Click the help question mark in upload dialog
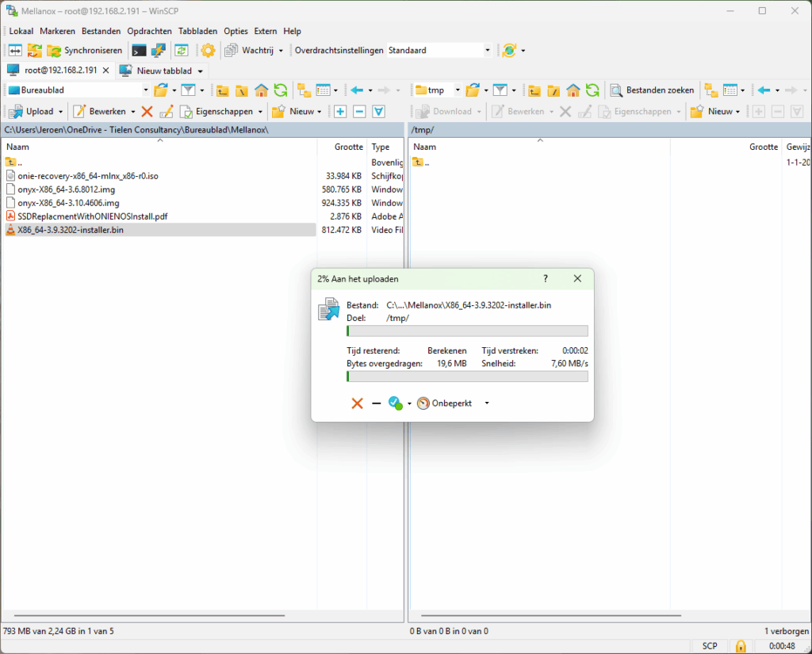The height and width of the screenshot is (654, 812). pos(546,278)
